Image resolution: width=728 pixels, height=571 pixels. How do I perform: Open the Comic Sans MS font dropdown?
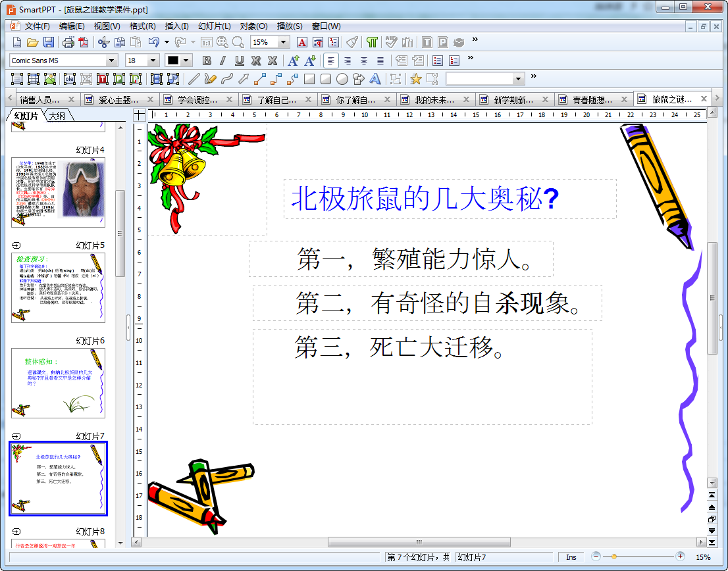111,61
